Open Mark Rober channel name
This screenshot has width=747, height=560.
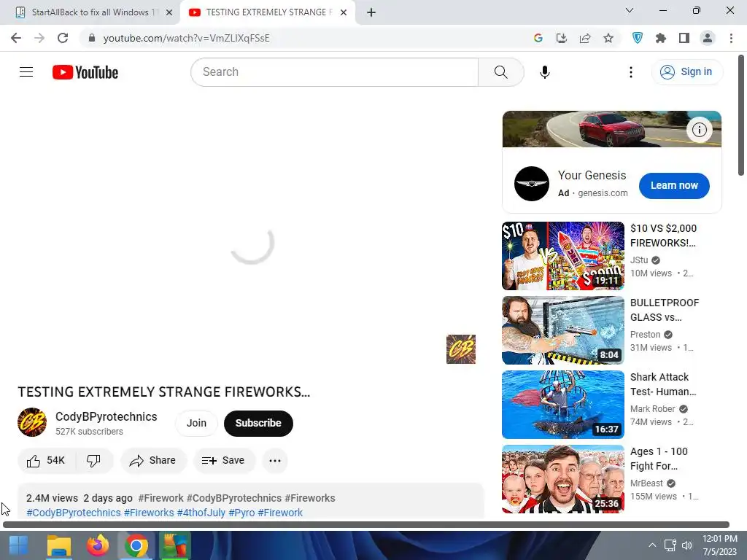652,408
